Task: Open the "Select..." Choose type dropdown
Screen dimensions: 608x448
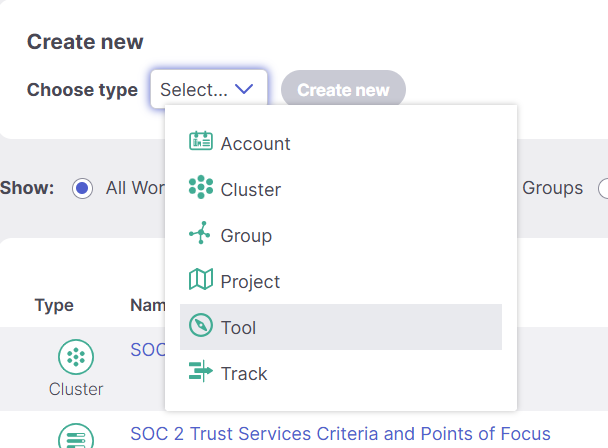Action: [x=208, y=90]
